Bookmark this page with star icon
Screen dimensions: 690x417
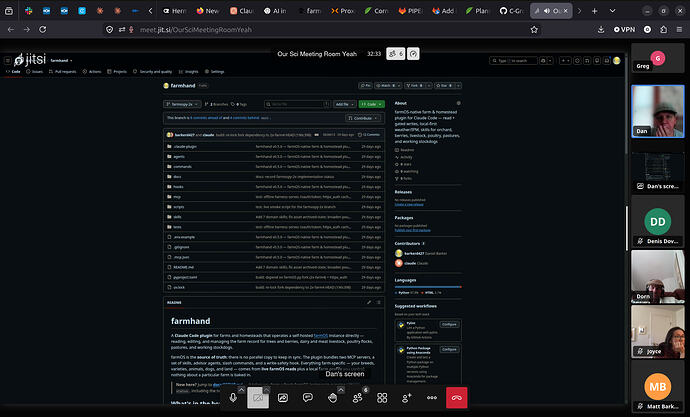click(x=534, y=29)
